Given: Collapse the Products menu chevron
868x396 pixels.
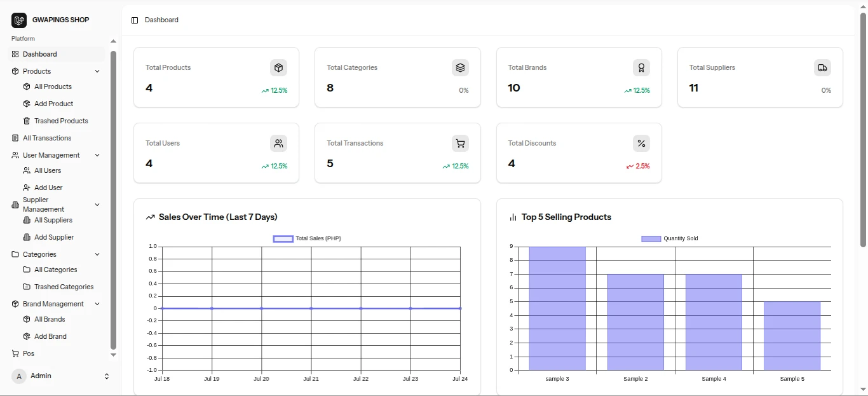Looking at the screenshot, I should [x=97, y=71].
